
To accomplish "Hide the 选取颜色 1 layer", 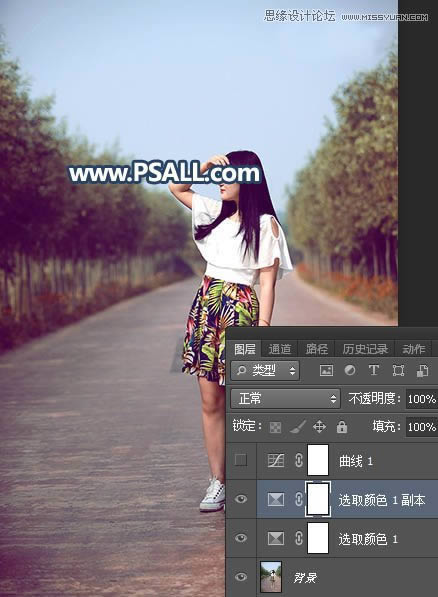I will tap(241, 538).
